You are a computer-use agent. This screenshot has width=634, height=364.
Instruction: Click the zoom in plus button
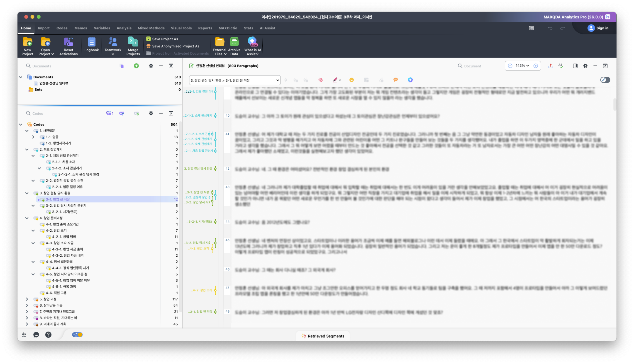click(536, 66)
